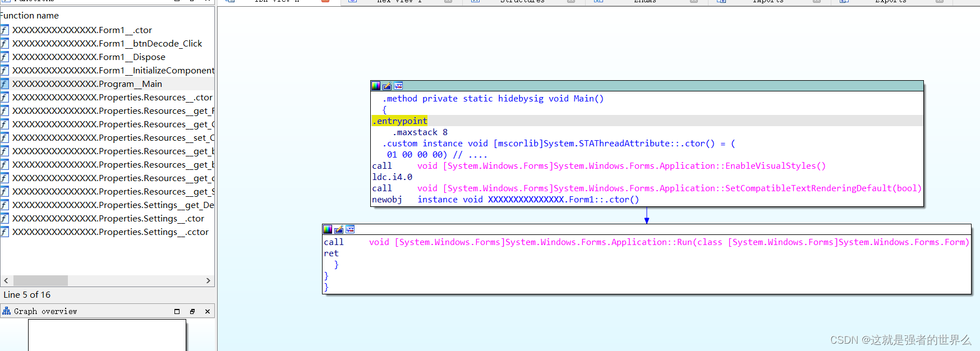
Task: Click the Line 5 of 16 status text
Action: (27, 295)
